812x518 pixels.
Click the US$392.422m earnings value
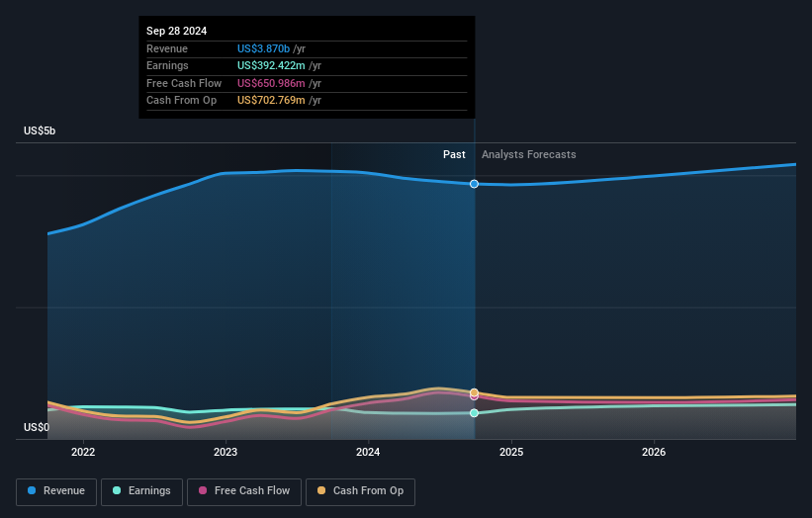pos(271,65)
